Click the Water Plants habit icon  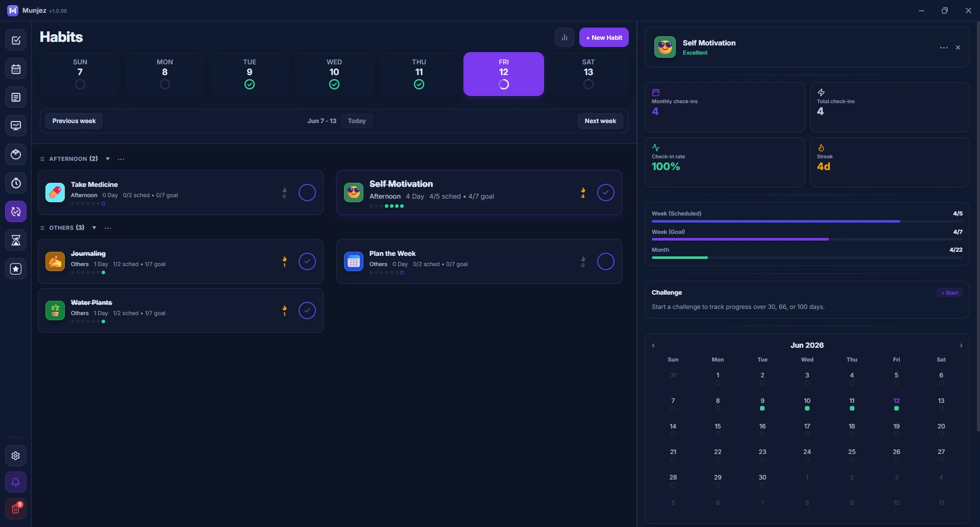[x=55, y=310]
